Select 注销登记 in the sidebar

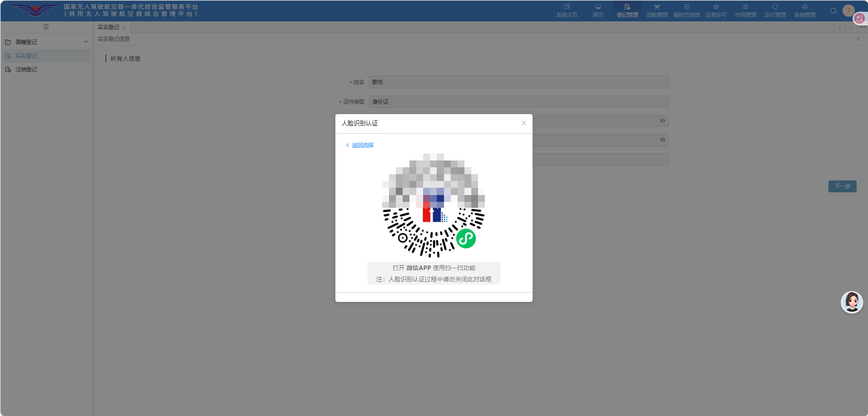click(46, 70)
